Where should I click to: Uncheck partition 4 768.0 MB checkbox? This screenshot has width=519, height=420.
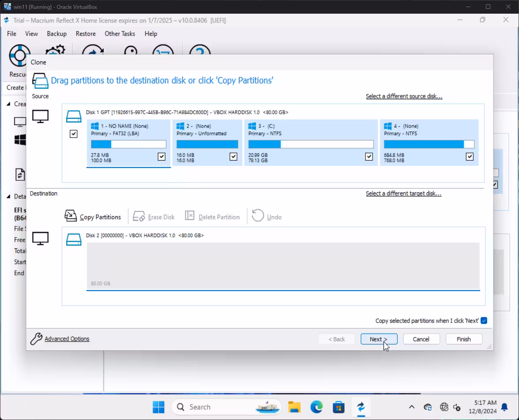tap(470, 157)
